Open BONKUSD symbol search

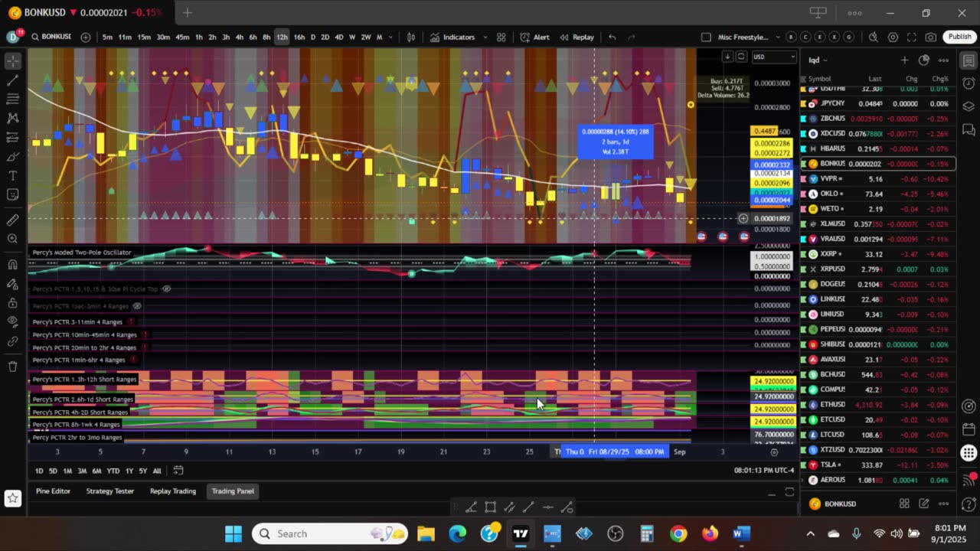(x=51, y=37)
